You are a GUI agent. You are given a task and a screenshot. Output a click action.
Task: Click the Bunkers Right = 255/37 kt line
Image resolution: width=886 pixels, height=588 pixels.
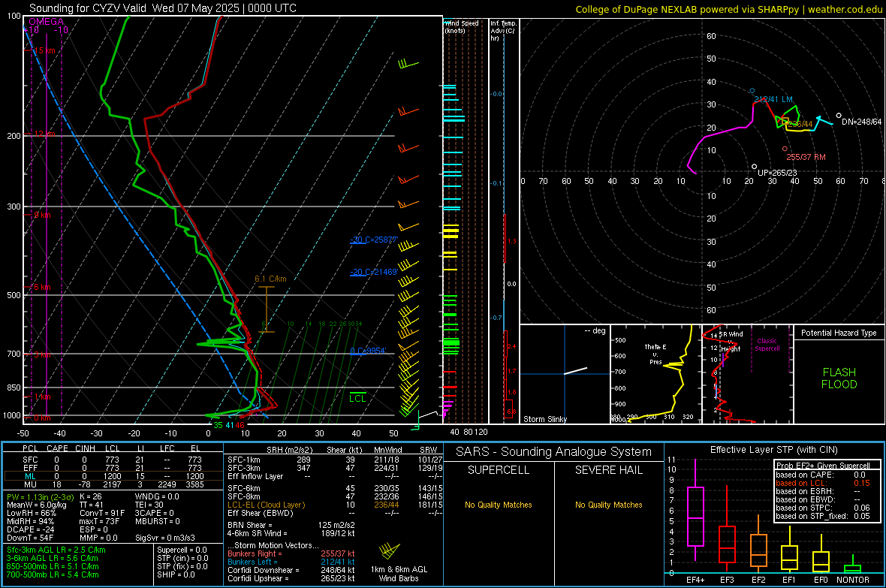pos(291,553)
